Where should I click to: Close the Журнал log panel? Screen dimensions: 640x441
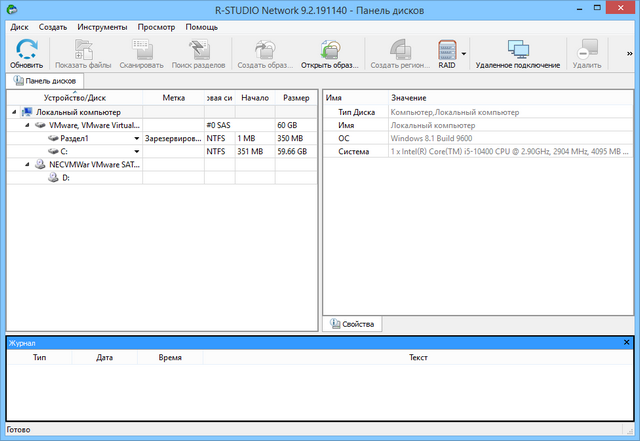coord(627,343)
